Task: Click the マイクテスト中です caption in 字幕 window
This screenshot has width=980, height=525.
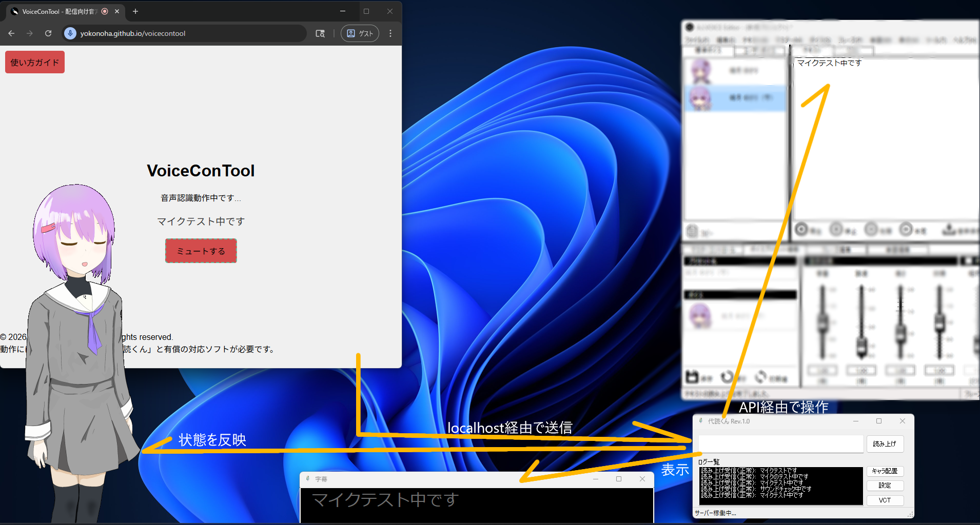Action: [385, 499]
